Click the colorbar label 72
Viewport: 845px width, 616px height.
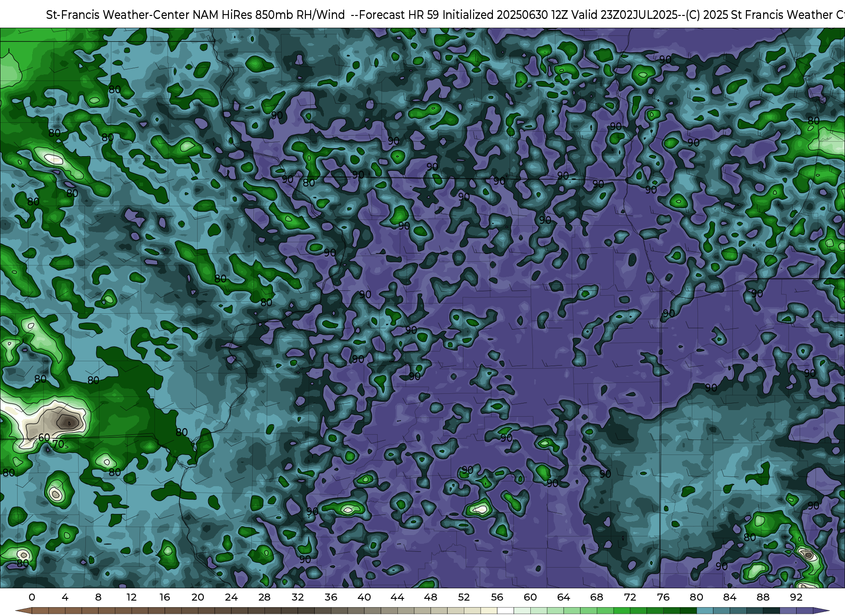click(630, 597)
